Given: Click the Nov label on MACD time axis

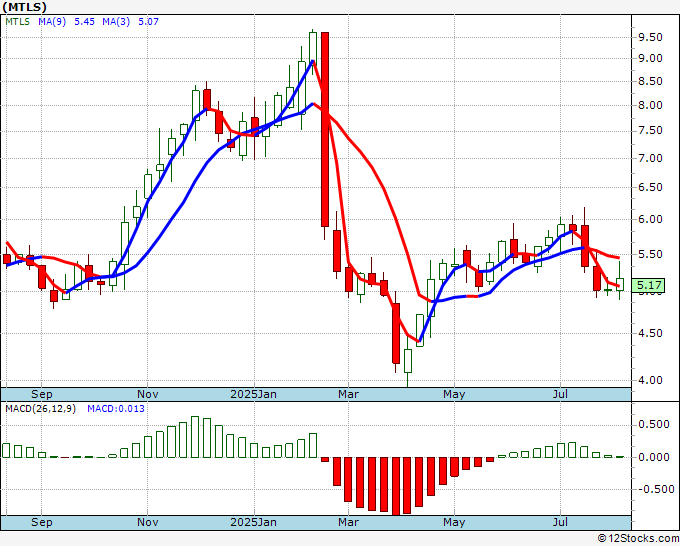Looking at the screenshot, I should coord(147,522).
